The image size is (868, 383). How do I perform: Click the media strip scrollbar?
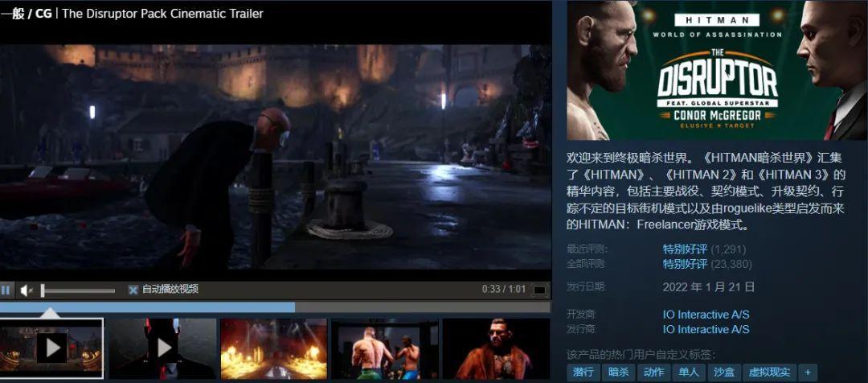tap(147, 307)
